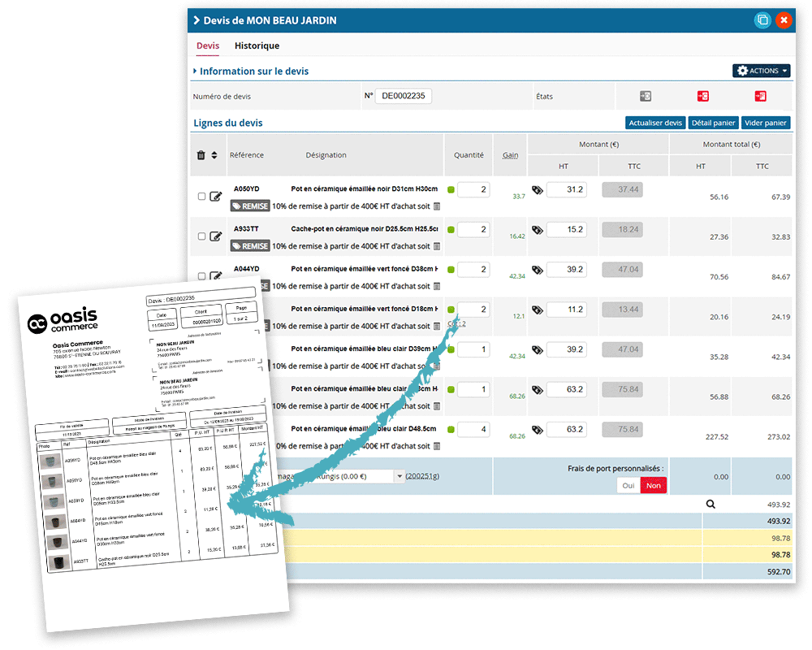Click the note icon after the A050YD remise text

(437, 206)
